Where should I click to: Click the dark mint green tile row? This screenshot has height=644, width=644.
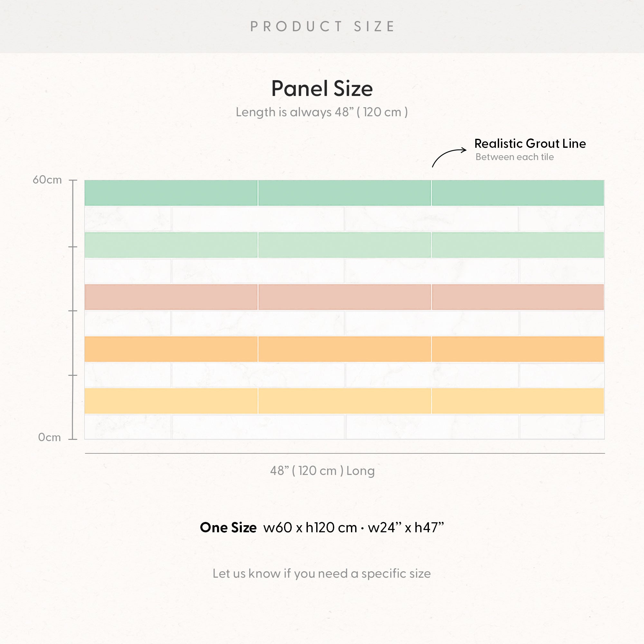click(x=344, y=193)
